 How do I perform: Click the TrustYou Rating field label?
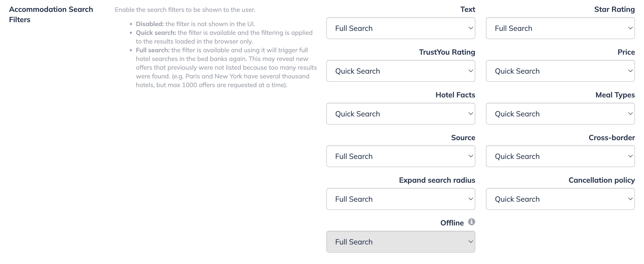click(447, 52)
